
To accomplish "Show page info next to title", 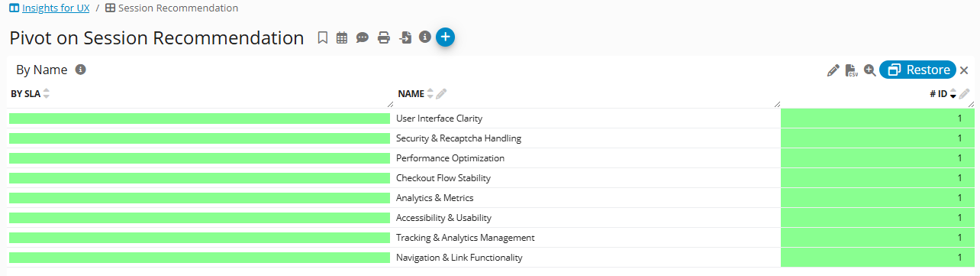I will (425, 37).
